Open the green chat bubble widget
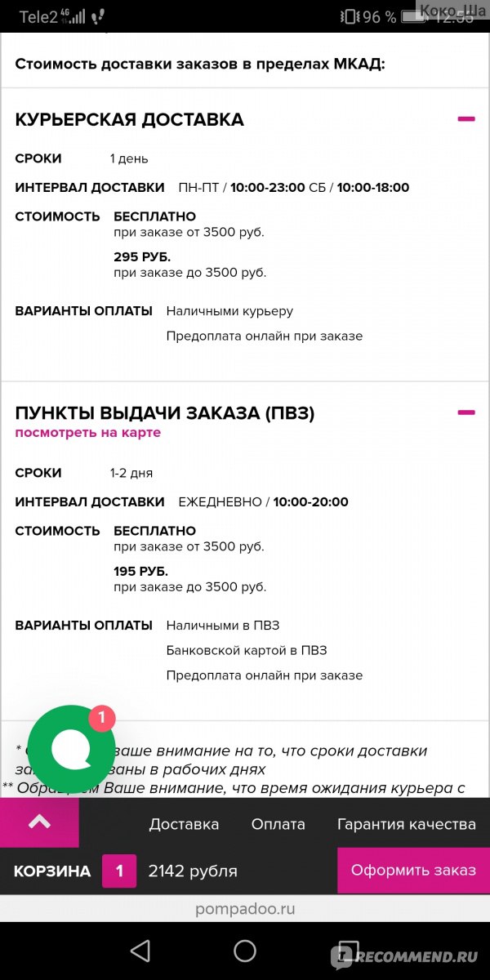The image size is (490, 980). click(x=71, y=748)
